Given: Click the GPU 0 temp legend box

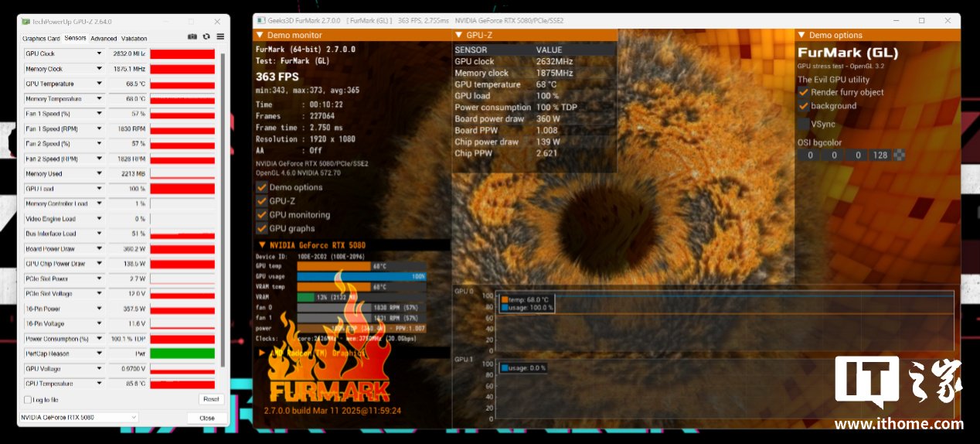Looking at the screenshot, I should click(527, 303).
